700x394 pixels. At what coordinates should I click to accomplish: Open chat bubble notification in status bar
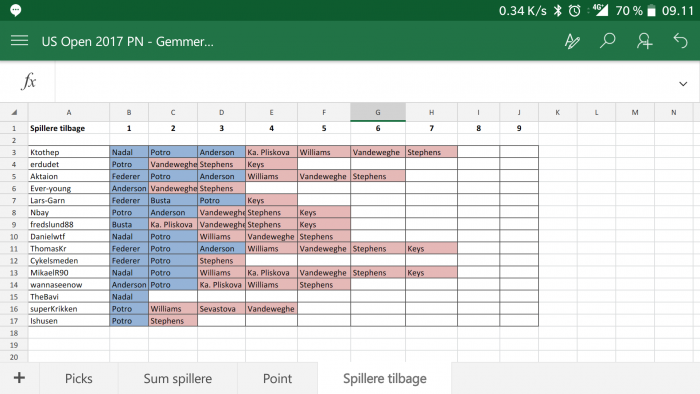click(16, 10)
